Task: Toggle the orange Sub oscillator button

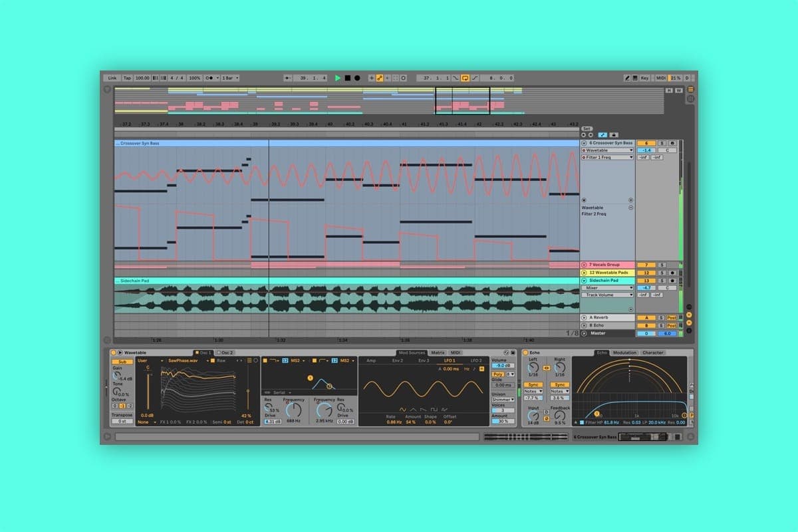Action: click(x=122, y=362)
